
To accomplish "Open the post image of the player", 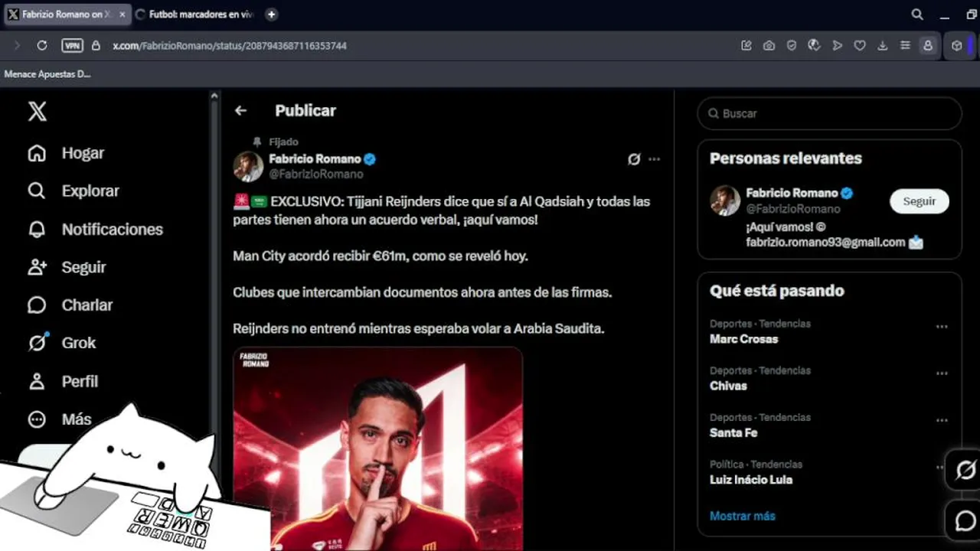I will pyautogui.click(x=378, y=448).
